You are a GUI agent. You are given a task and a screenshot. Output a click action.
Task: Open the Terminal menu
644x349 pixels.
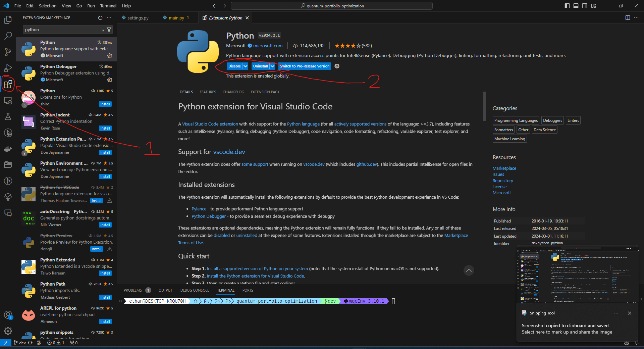point(108,6)
